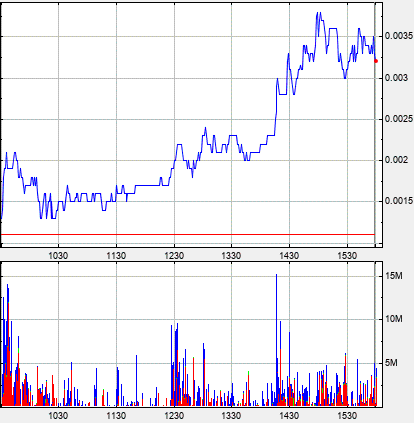Click the 1230 time label under price chart
Viewport: 414px width, 423px height.
(x=174, y=256)
